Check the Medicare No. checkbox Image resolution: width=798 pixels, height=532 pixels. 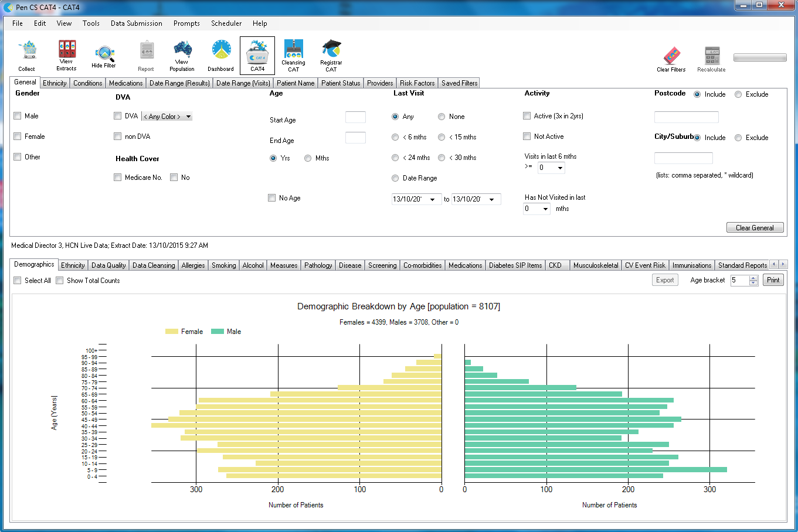coord(118,178)
